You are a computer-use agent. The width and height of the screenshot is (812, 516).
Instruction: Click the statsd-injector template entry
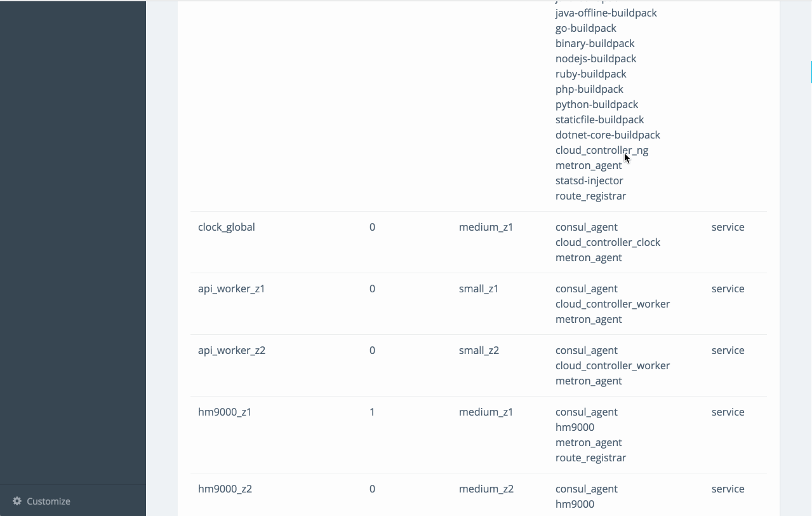pos(589,181)
